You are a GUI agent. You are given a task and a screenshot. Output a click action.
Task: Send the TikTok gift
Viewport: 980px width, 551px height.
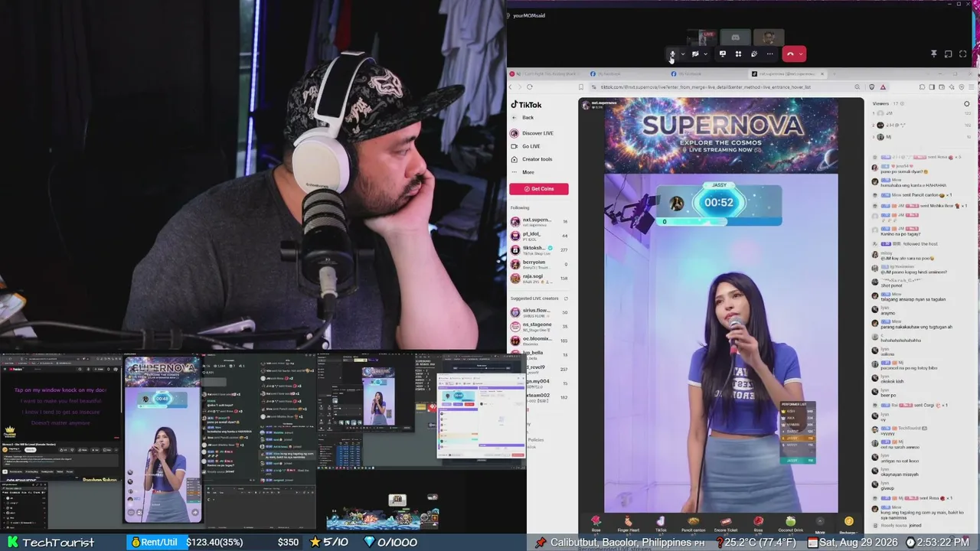tap(661, 524)
